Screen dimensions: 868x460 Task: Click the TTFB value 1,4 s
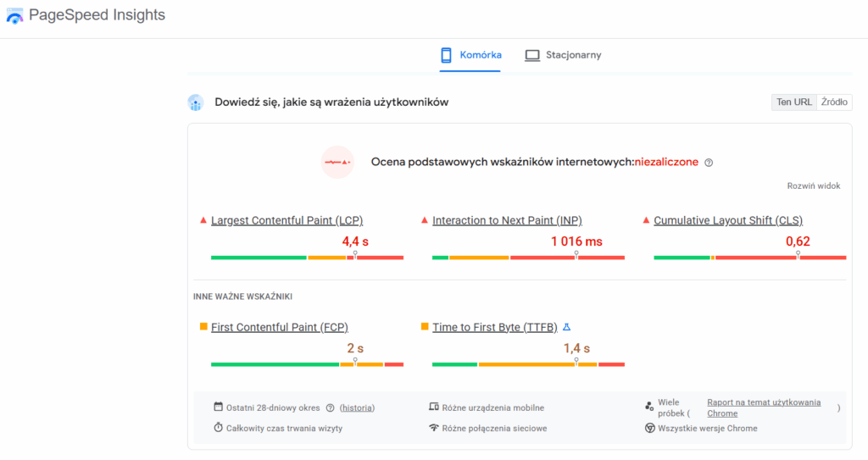[x=576, y=348]
